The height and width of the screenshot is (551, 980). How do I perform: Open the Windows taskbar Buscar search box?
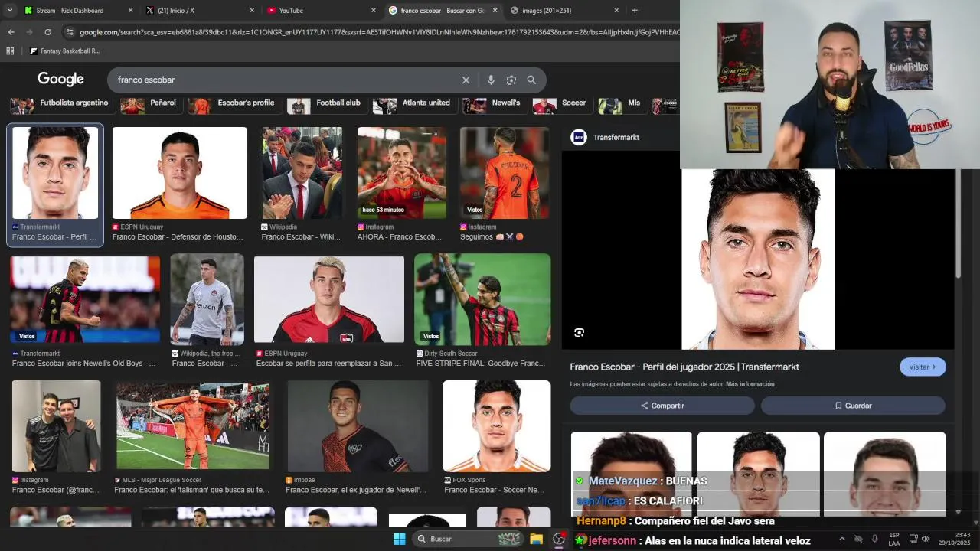coord(469,539)
